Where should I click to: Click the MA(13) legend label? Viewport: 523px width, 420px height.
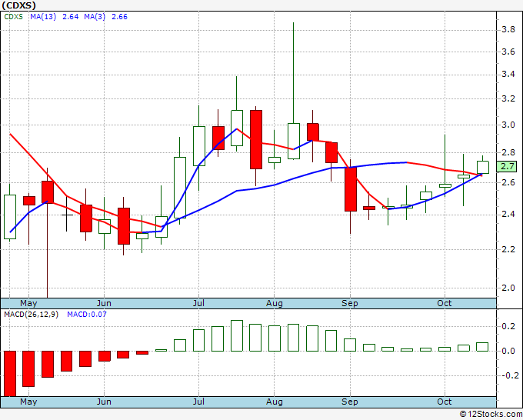point(43,17)
